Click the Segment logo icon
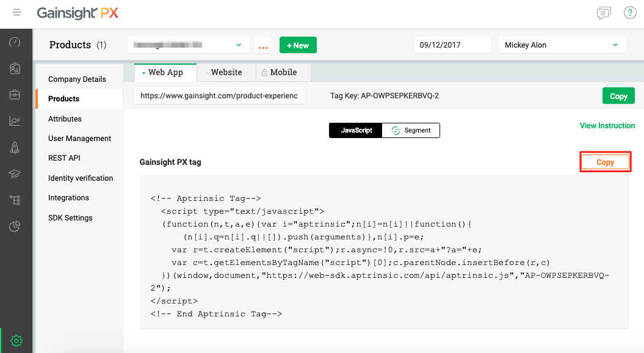Screen dimensions: 644x353 click(x=396, y=130)
